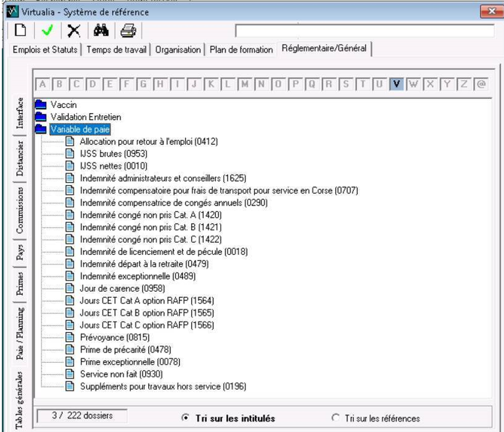The image size is (504, 432).
Task: Select the Tri sur les références option
Action: pos(336,418)
